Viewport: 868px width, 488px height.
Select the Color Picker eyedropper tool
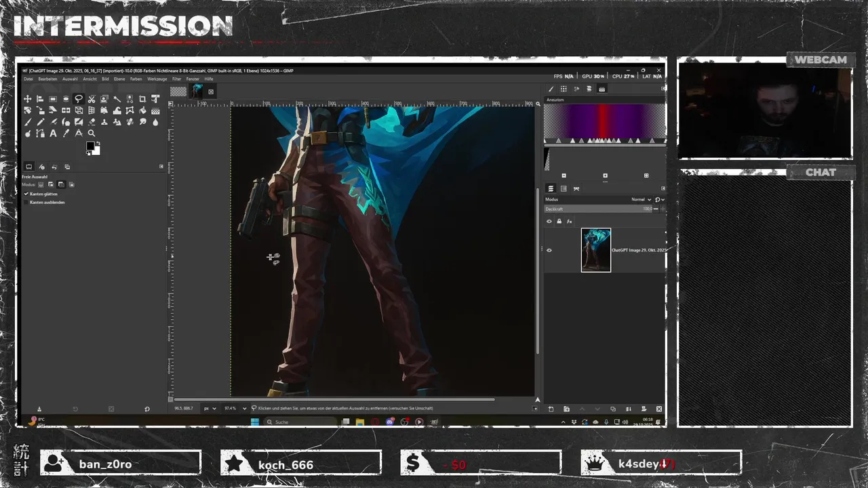click(x=66, y=134)
